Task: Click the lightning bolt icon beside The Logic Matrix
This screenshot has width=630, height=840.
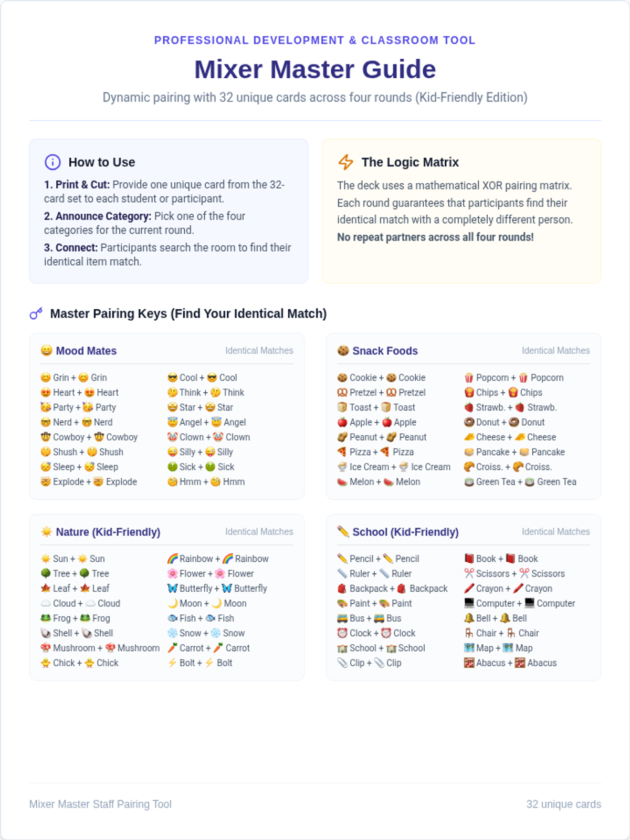Action: 345,162
